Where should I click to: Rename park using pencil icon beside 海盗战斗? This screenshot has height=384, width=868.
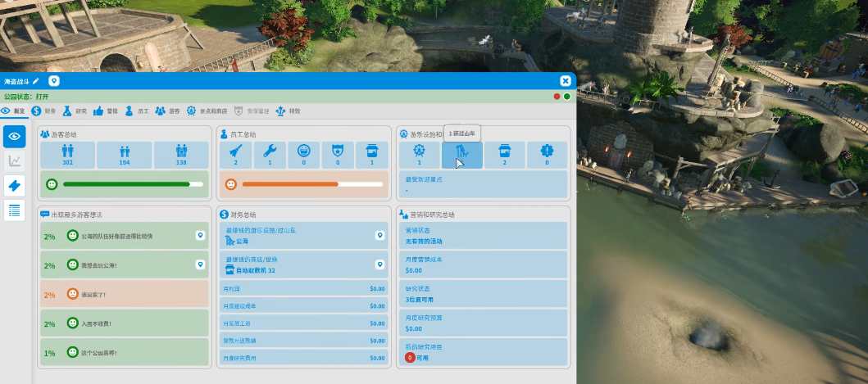36,81
